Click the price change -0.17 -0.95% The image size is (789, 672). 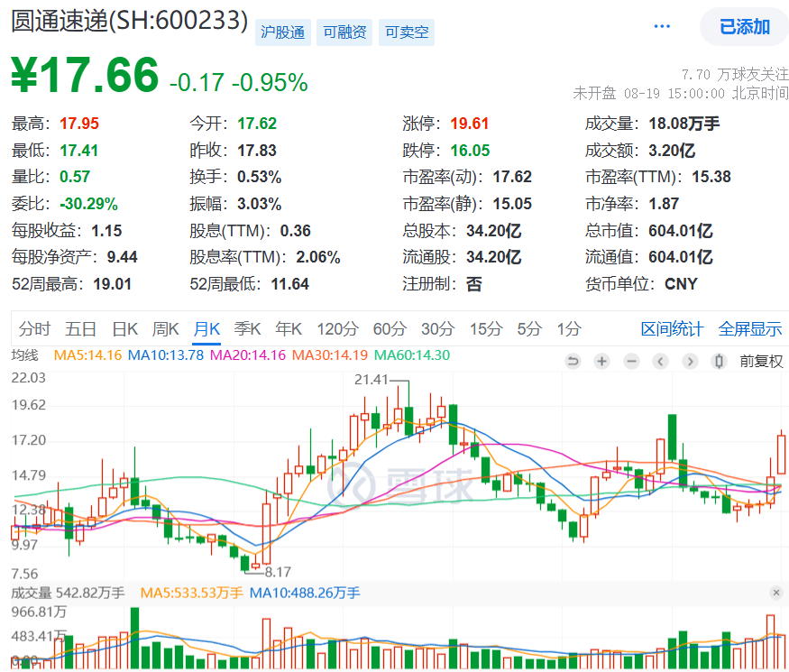[x=239, y=83]
